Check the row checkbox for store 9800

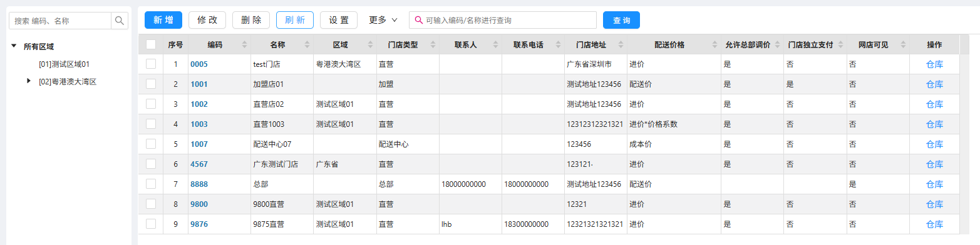click(151, 204)
